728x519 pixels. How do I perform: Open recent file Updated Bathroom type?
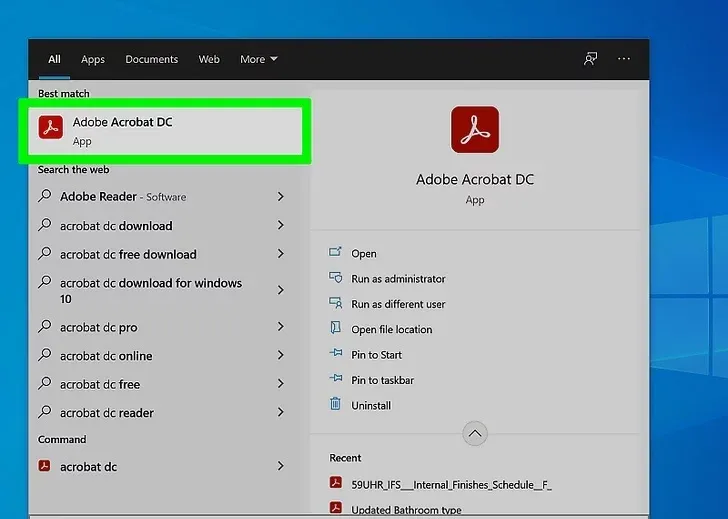coord(406,510)
